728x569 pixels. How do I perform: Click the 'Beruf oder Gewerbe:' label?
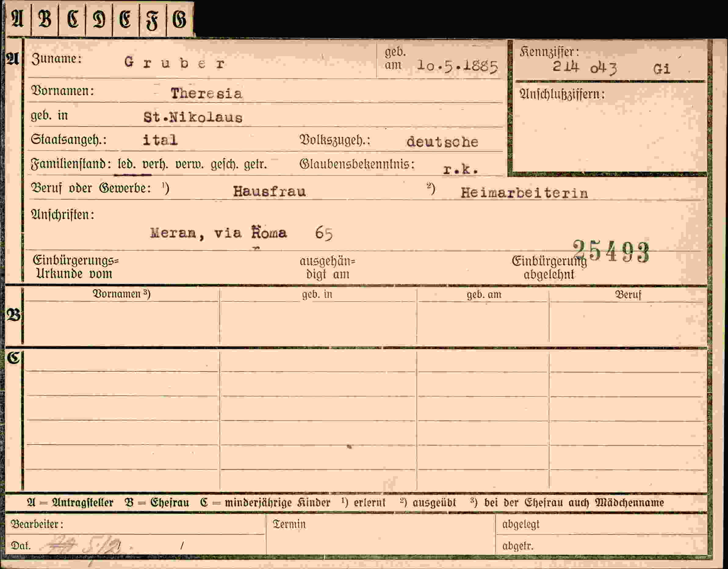coord(91,188)
